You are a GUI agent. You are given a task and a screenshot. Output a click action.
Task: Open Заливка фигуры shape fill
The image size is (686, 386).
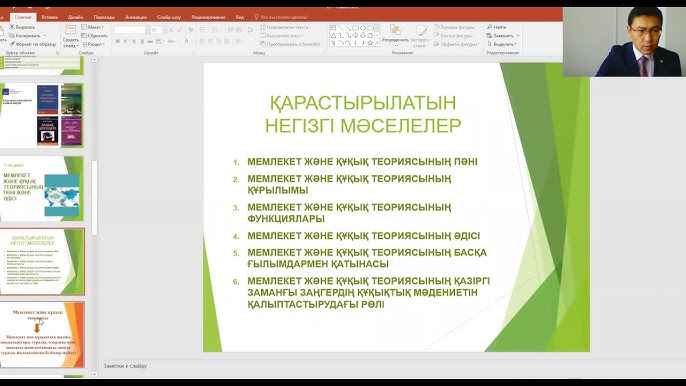pos(455,27)
